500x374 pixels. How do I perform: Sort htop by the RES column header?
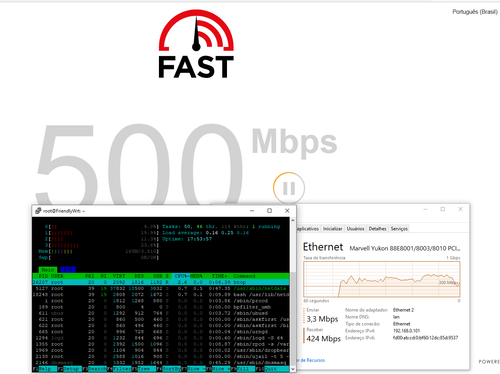coord(139,276)
